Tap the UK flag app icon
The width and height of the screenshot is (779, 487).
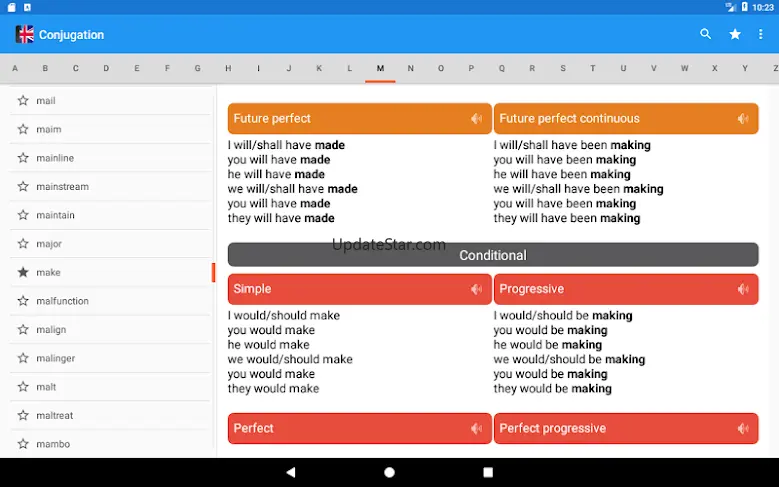(24, 34)
